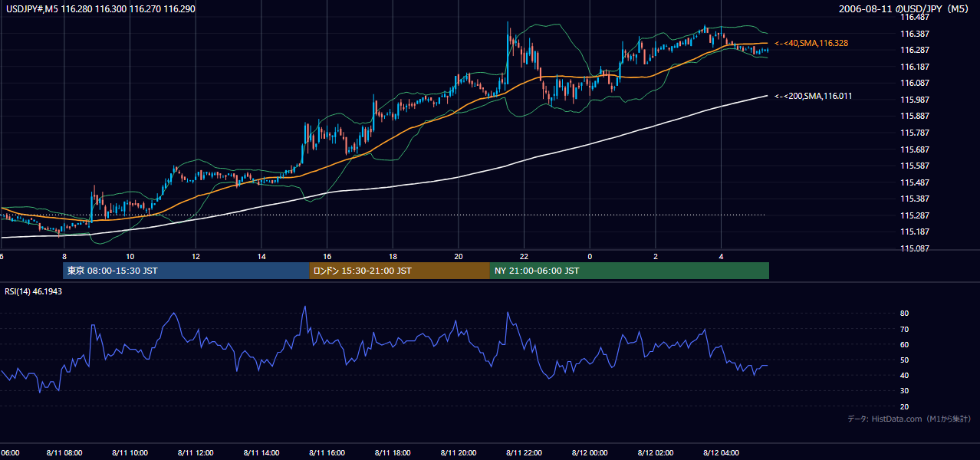Select the 200 SMA label 116.011
The image size is (980, 460).
pos(813,96)
